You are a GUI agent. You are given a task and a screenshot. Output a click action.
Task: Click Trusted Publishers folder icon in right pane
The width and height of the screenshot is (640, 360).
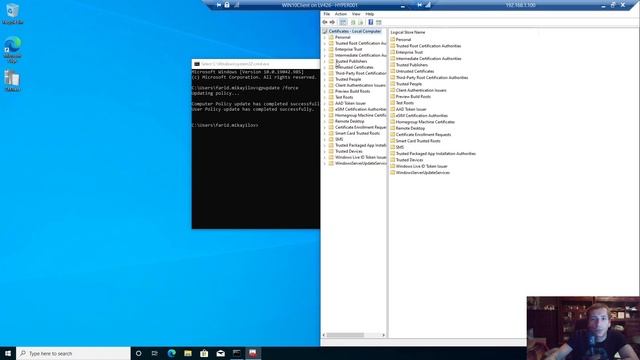[x=393, y=65]
